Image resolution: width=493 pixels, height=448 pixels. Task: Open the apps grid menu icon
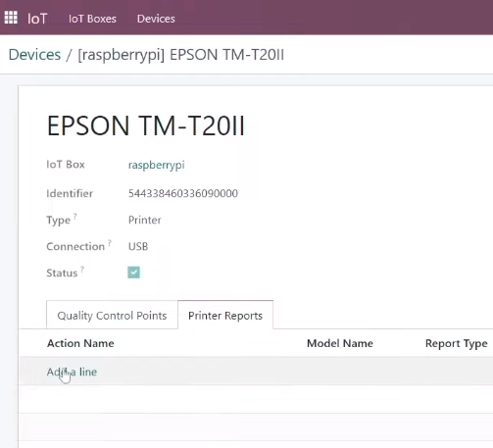click(11, 18)
